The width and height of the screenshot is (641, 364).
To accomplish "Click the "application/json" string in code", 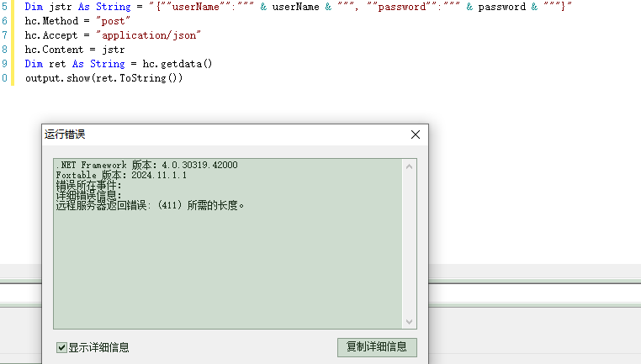I will (149, 35).
